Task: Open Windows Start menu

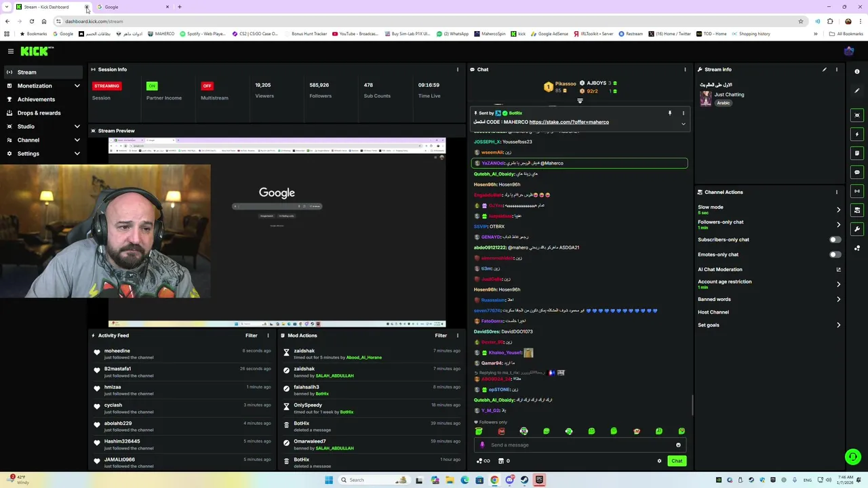Action: point(329,480)
